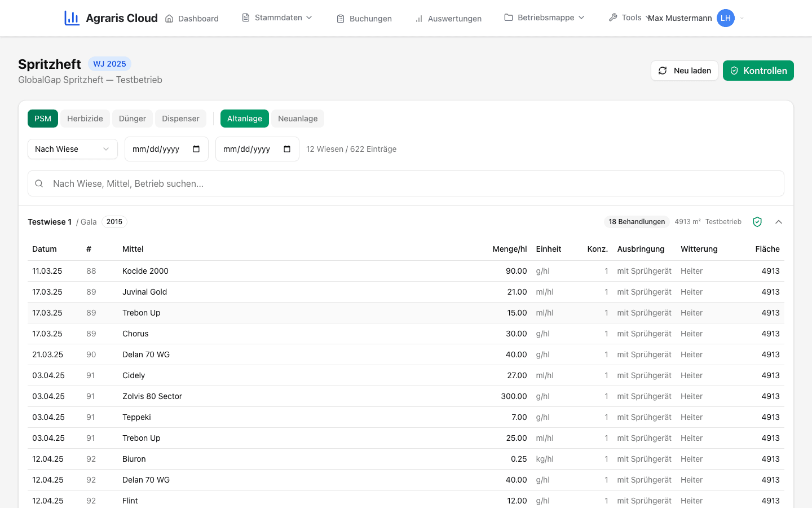Click date 11.03.25 in the table
The height and width of the screenshot is (508, 812).
[x=47, y=271]
